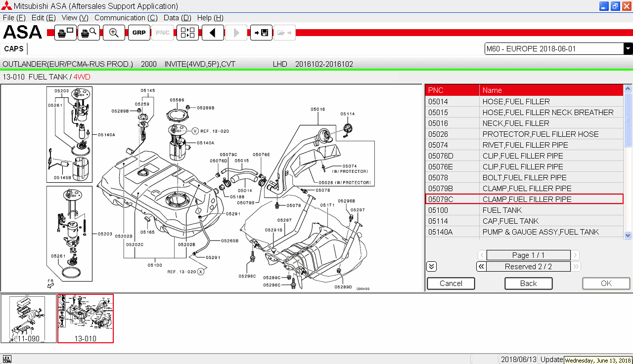Image resolution: width=633 pixels, height=364 pixels.
Task: Select row PUMP & GAUGE ASSY,FUEL TANK
Action: [524, 232]
